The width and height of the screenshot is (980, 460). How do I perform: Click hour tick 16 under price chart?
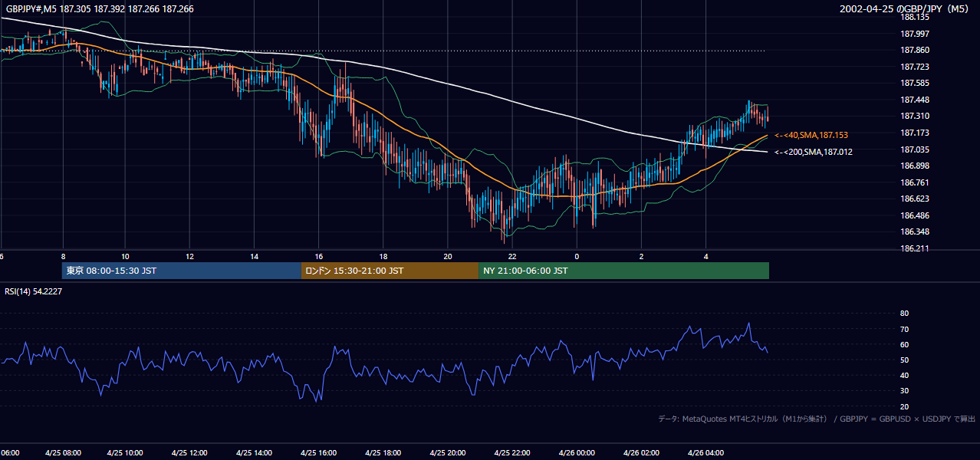point(318,257)
